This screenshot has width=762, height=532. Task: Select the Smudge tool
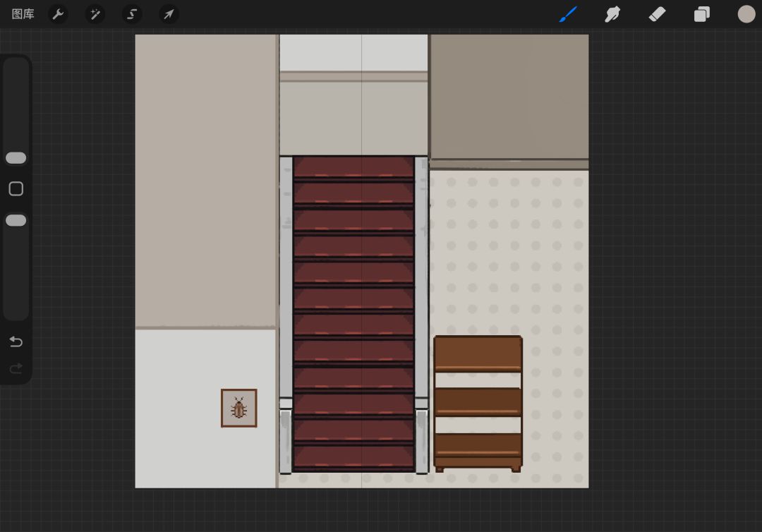[x=612, y=14]
